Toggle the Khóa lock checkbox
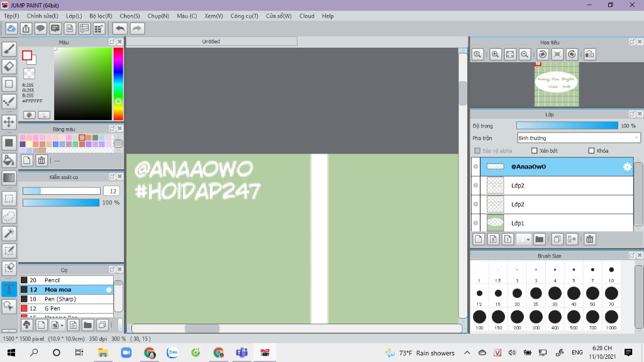Viewport: 644px width, 362px height. click(591, 151)
